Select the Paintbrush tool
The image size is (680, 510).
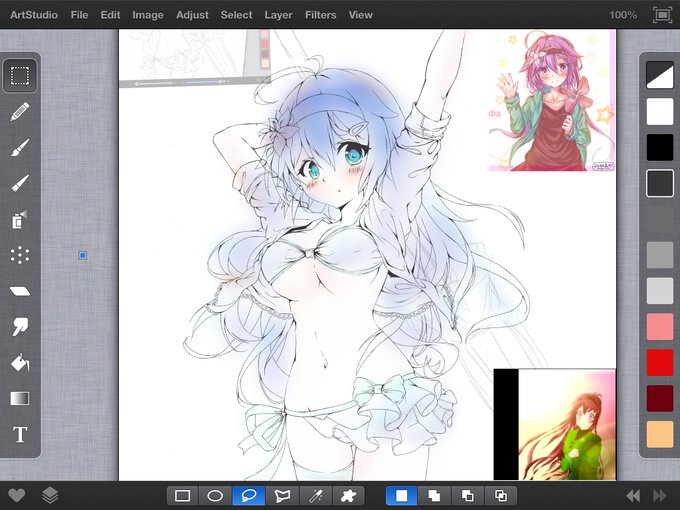tap(20, 147)
